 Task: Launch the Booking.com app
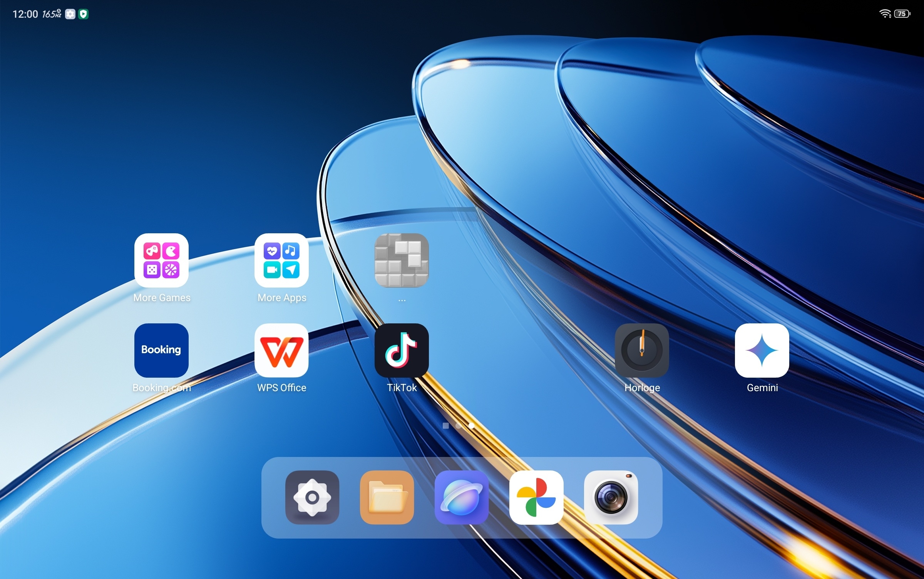(x=161, y=350)
